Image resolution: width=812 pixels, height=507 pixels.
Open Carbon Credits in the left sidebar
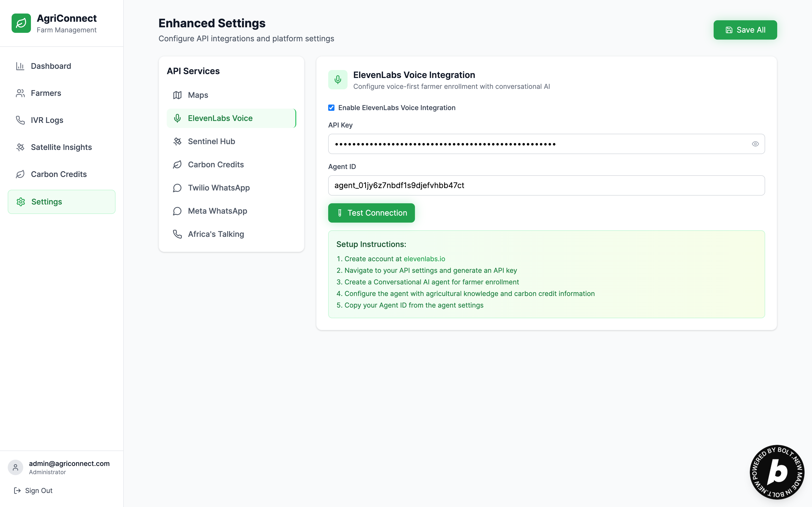(59, 174)
